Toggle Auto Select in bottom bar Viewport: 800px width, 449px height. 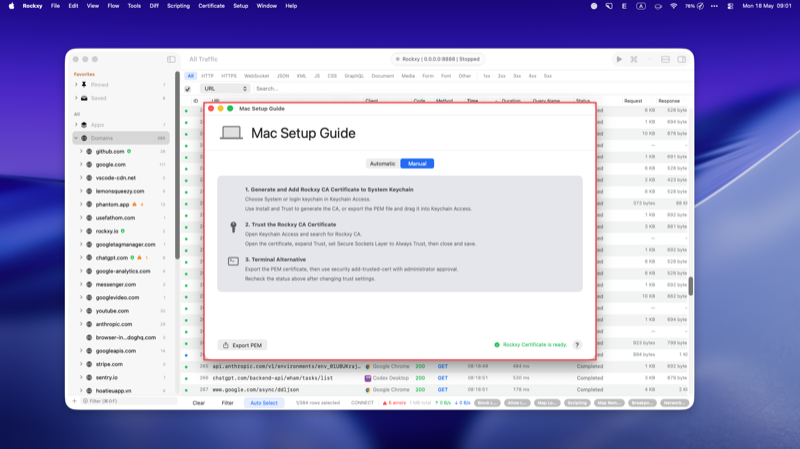(x=264, y=403)
